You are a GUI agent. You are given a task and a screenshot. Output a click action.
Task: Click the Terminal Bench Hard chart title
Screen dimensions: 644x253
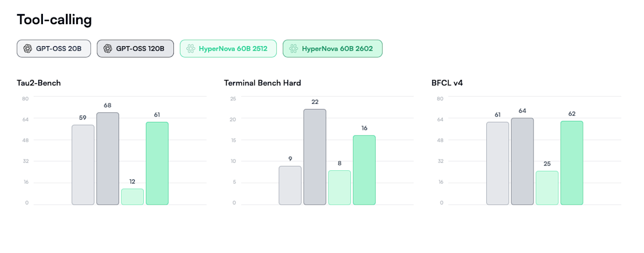(x=262, y=83)
